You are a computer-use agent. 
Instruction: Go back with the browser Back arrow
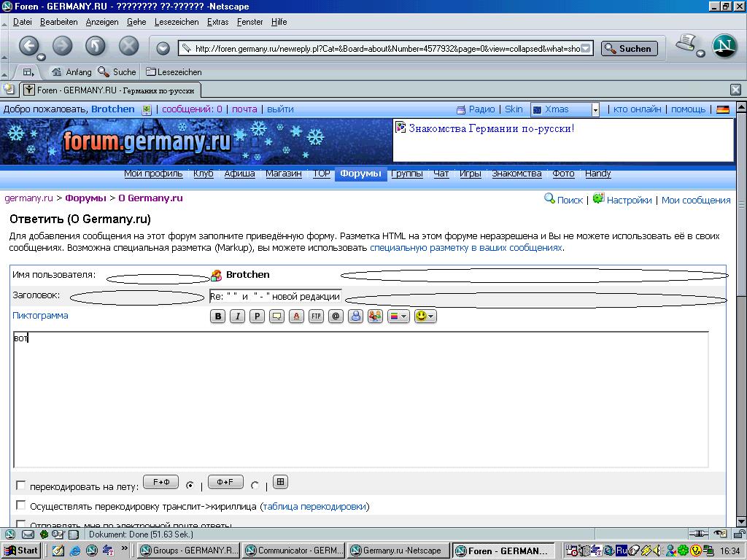coord(28,46)
